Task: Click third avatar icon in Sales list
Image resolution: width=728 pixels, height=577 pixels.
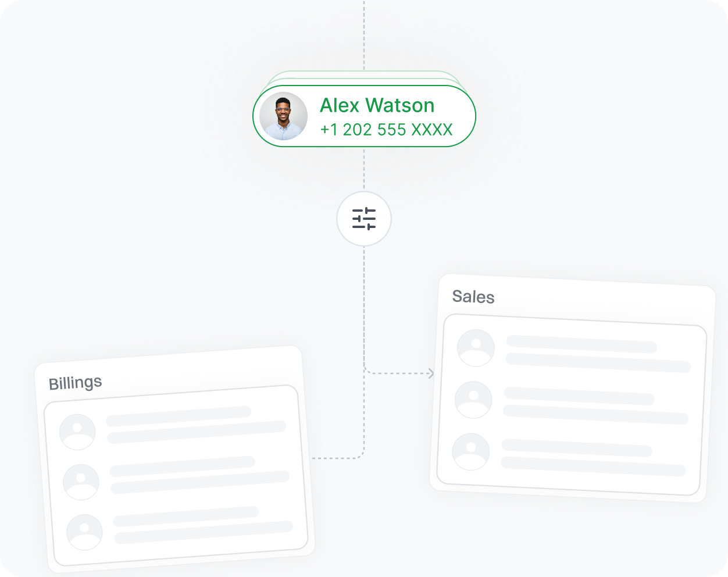Action: point(471,451)
